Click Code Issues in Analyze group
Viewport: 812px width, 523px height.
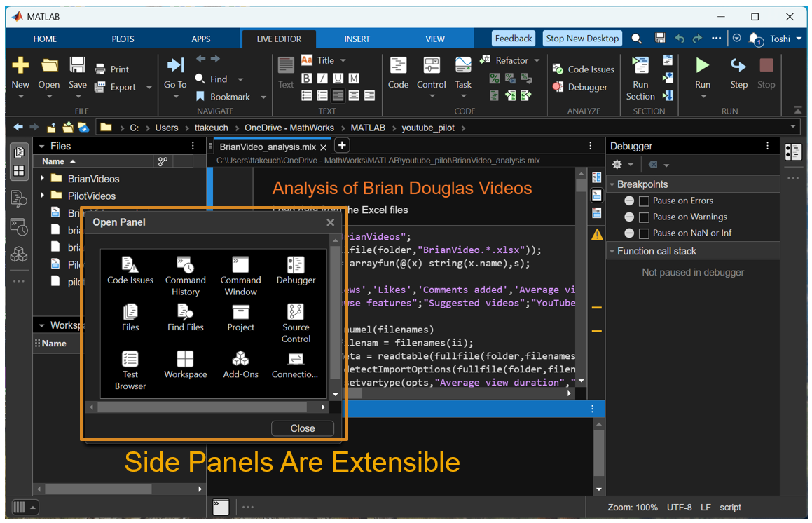pos(583,69)
